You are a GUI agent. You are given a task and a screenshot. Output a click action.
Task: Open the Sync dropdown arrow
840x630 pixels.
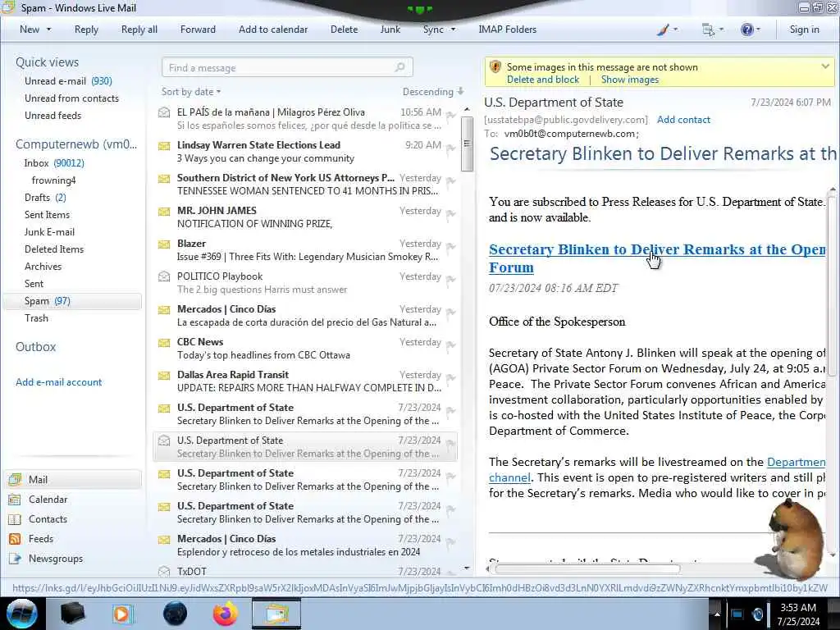coord(453,30)
